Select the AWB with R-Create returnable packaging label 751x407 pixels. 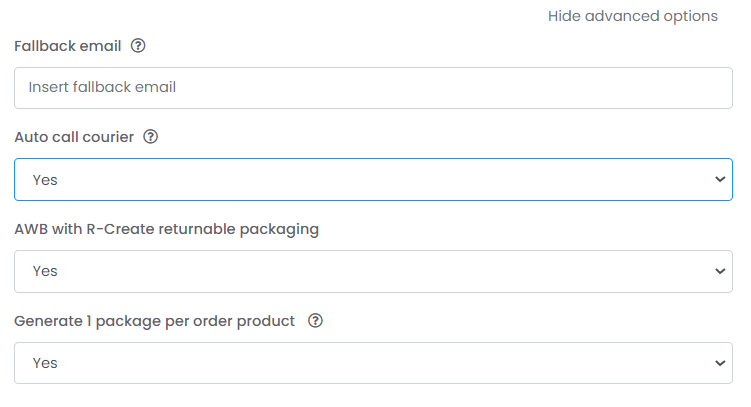pos(166,229)
